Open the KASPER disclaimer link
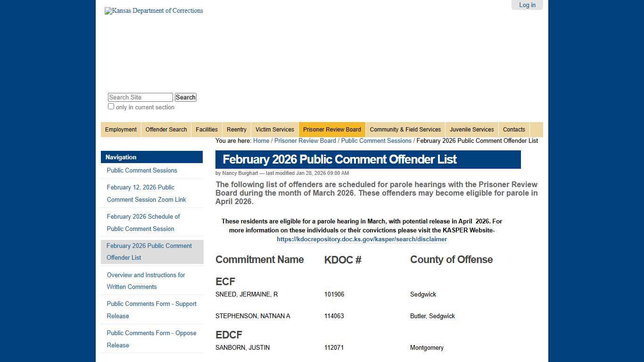The height and width of the screenshot is (362, 644). (x=362, y=239)
